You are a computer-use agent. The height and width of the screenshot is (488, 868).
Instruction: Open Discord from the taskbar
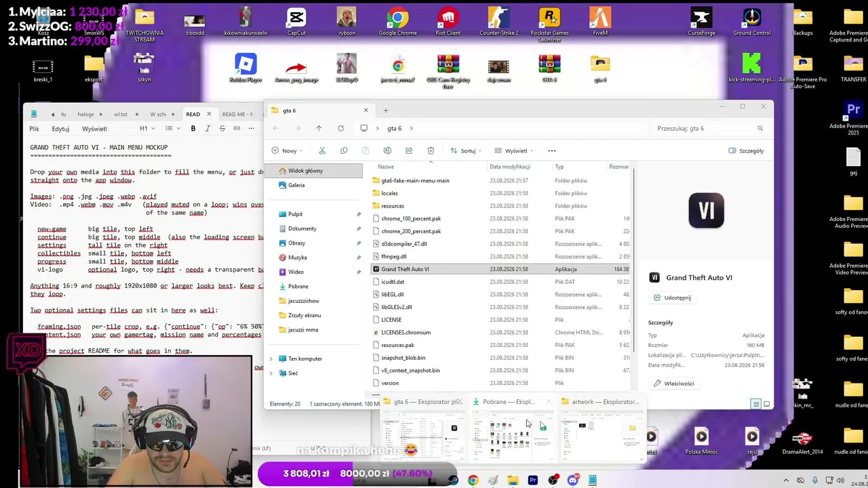[573, 481]
